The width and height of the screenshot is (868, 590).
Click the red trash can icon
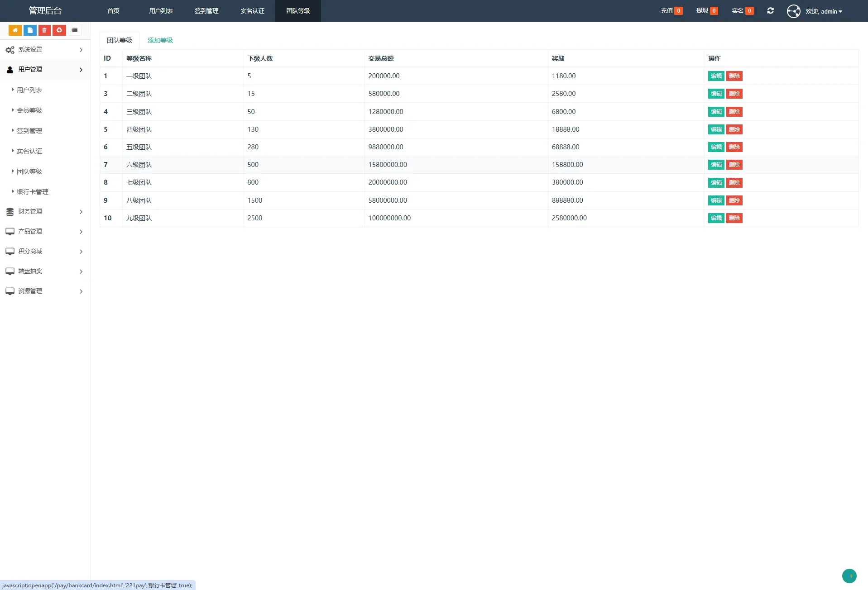click(x=44, y=30)
